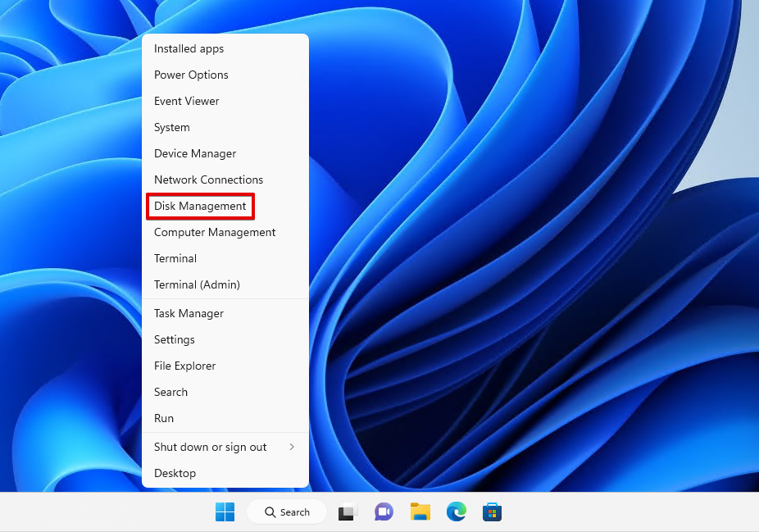Click the taskbar Search input field
This screenshot has width=759, height=532.
pyautogui.click(x=295, y=512)
